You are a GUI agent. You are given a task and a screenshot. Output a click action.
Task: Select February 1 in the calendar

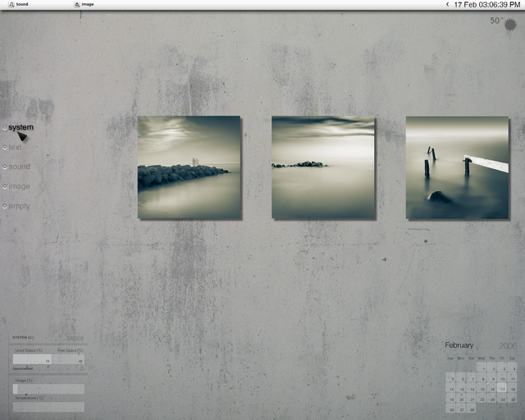click(482, 367)
